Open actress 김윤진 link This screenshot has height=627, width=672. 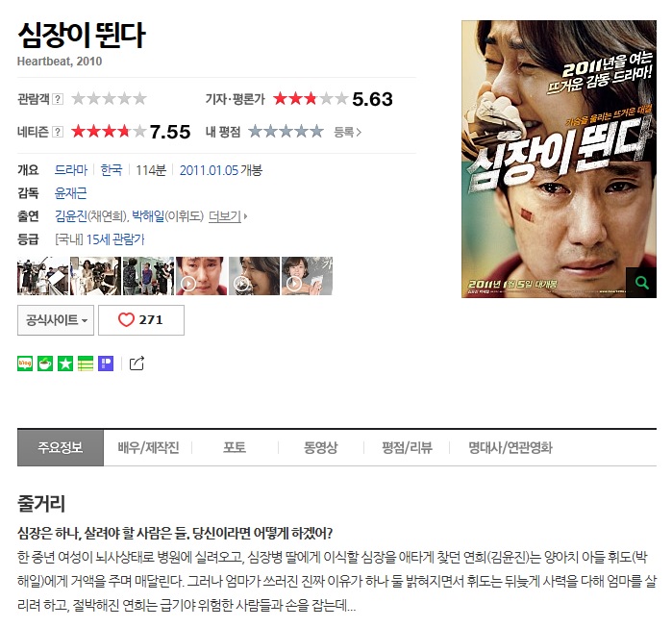[x=71, y=216]
